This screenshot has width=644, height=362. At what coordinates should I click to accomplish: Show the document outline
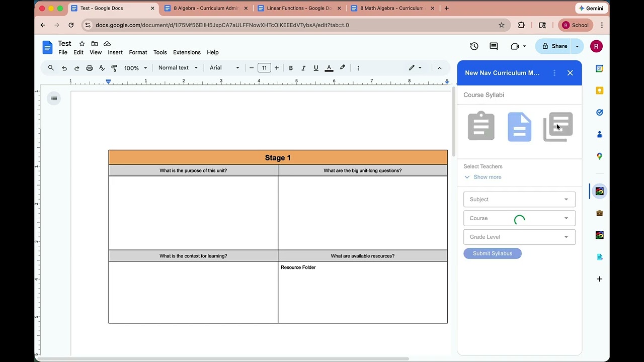(x=54, y=98)
